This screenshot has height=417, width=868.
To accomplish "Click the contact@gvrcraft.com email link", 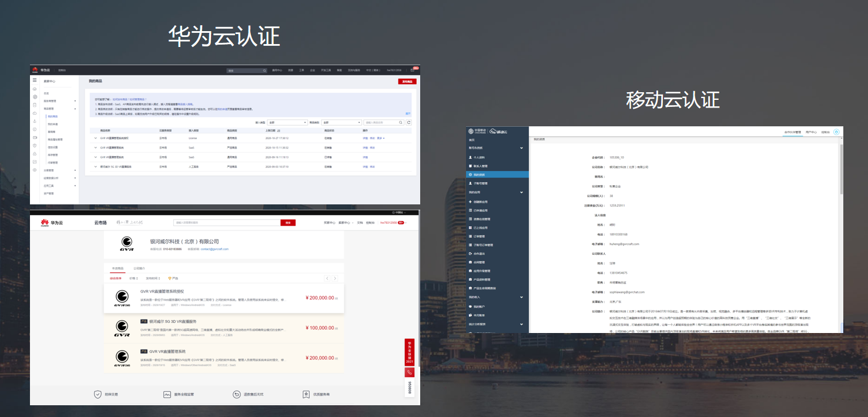I will 215,249.
